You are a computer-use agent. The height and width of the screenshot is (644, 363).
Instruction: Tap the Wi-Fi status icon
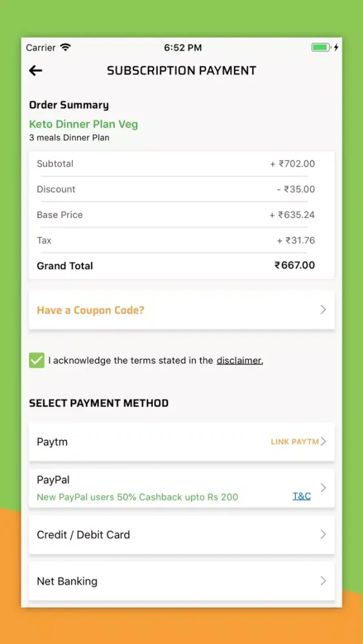pos(65,47)
